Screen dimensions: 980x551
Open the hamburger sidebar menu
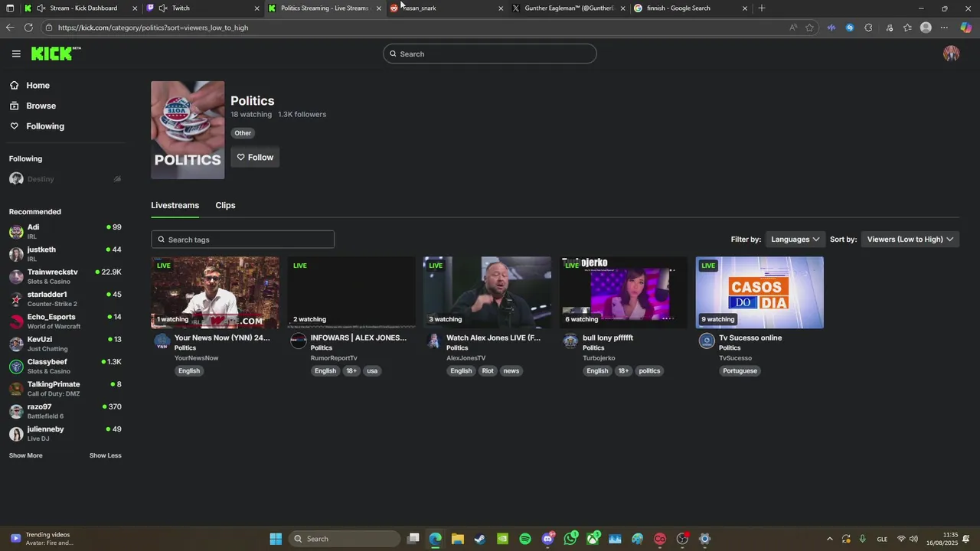click(16, 54)
